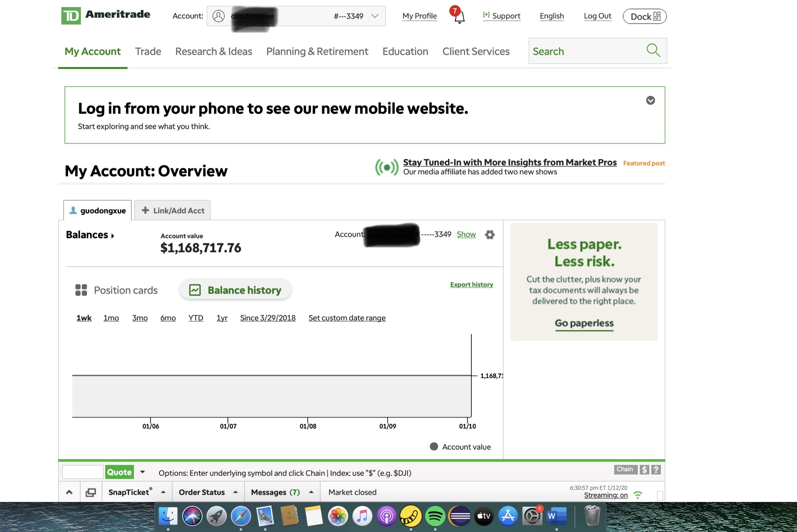This screenshot has height=532, width=797.
Task: Open Launchpad rocket icon in Dock
Action: (x=216, y=516)
